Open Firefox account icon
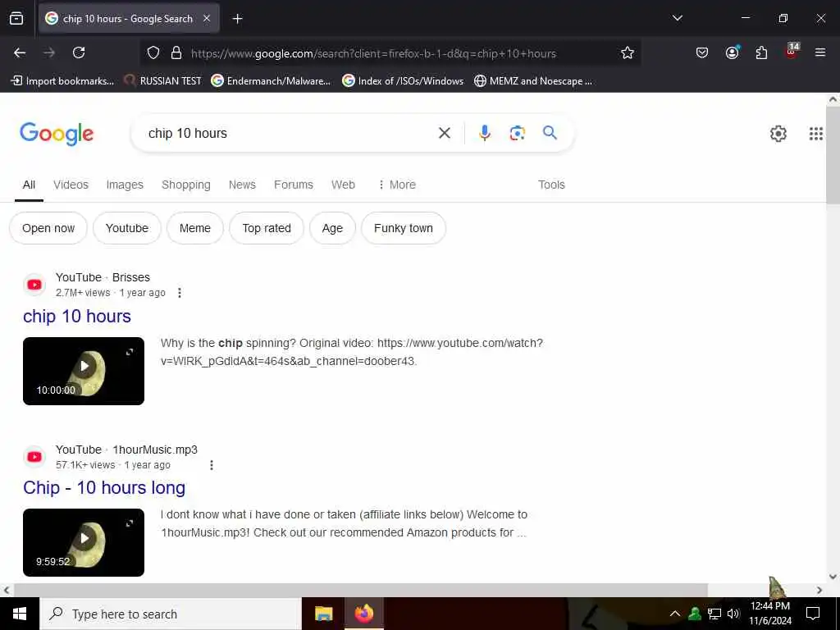 pos(732,52)
